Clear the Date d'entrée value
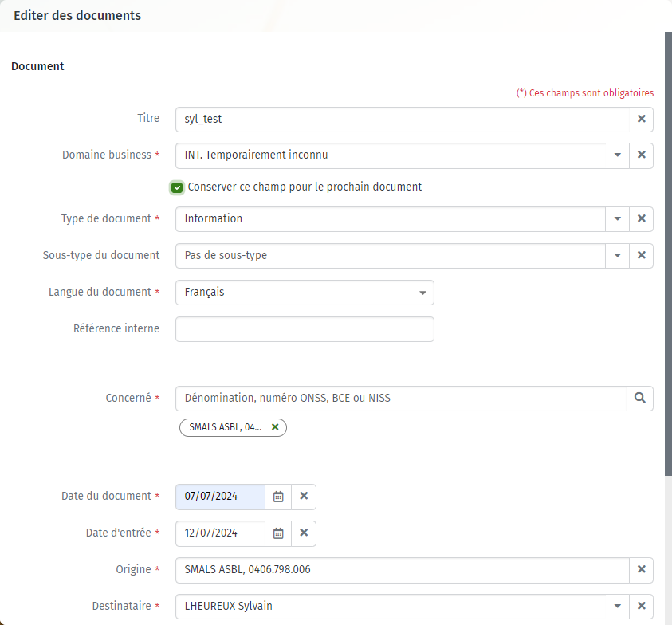Screen dimensions: 672x625 click(x=304, y=533)
